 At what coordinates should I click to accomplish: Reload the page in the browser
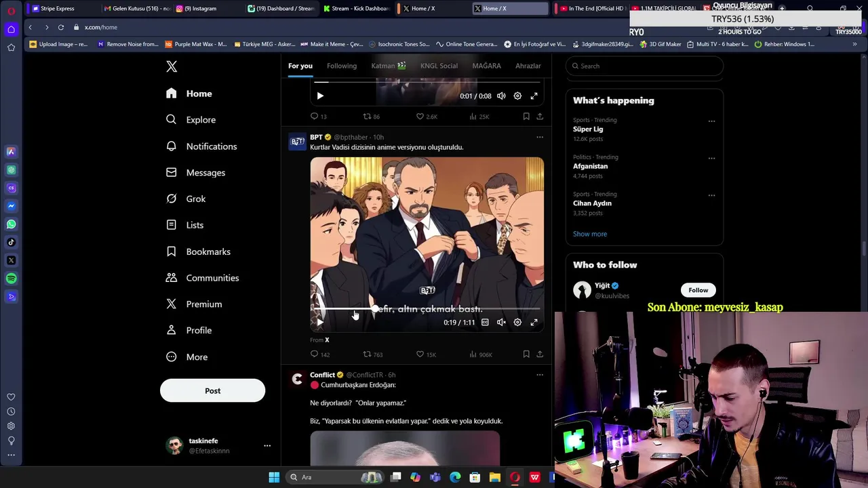[x=61, y=27]
